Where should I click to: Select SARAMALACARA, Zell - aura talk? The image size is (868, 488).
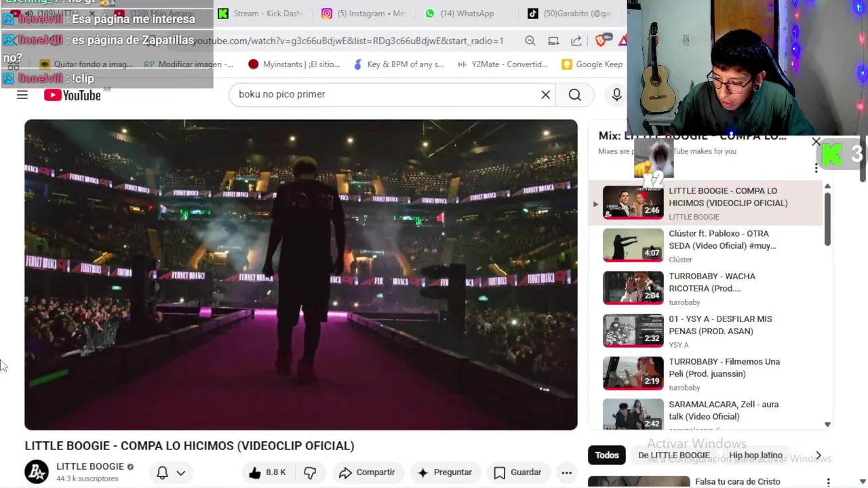(x=705, y=414)
